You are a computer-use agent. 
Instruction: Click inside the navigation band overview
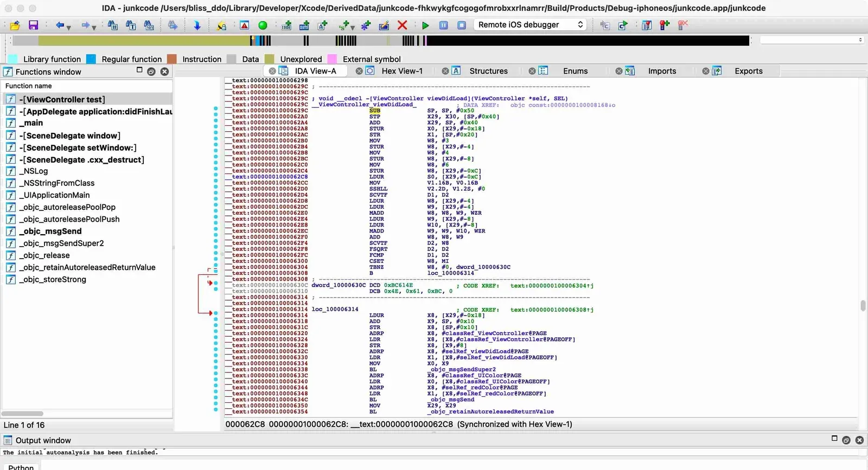(x=381, y=40)
